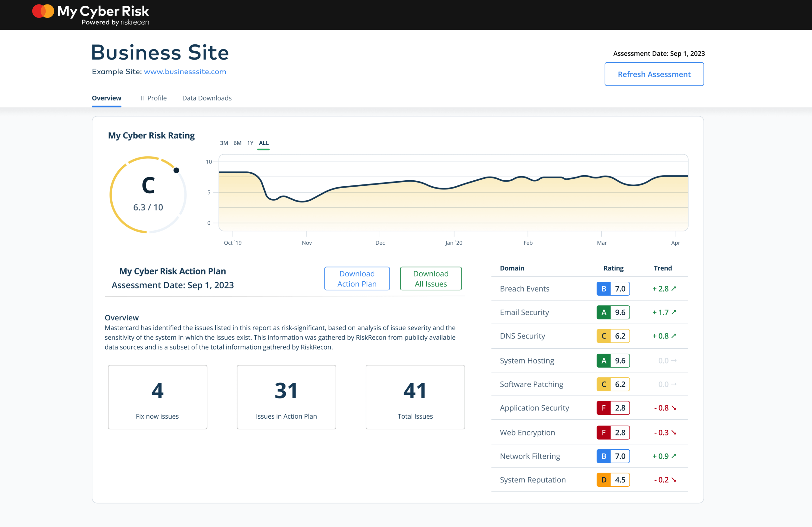The image size is (812, 527).
Task: Click the System Hosting flat trend arrow
Action: (673, 360)
